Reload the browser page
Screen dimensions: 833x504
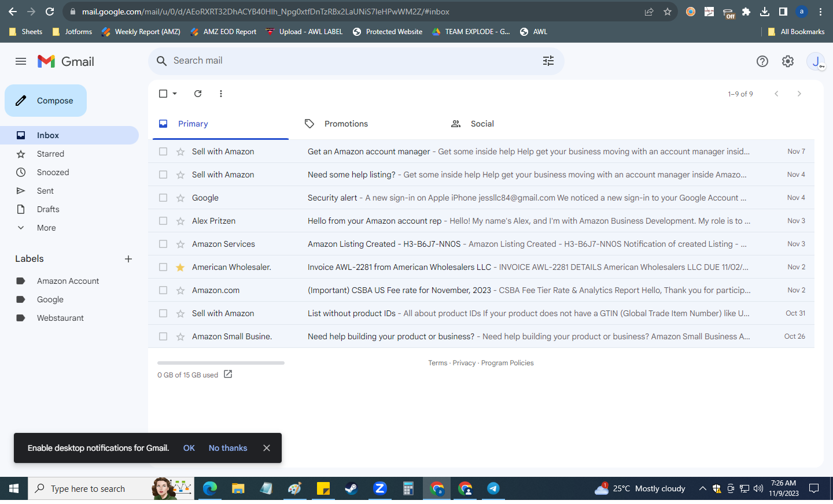(x=50, y=12)
